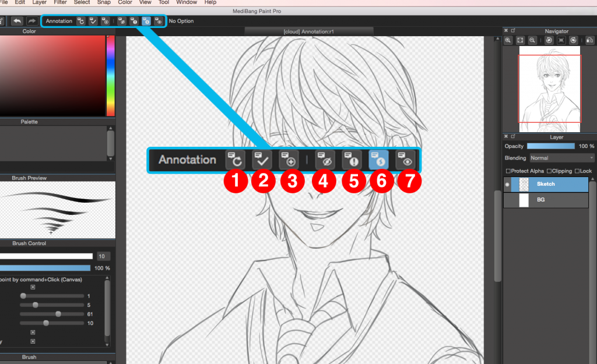The image size is (597, 364).
Task: Click the Undo arrow in the top toolbar
Action: point(17,21)
